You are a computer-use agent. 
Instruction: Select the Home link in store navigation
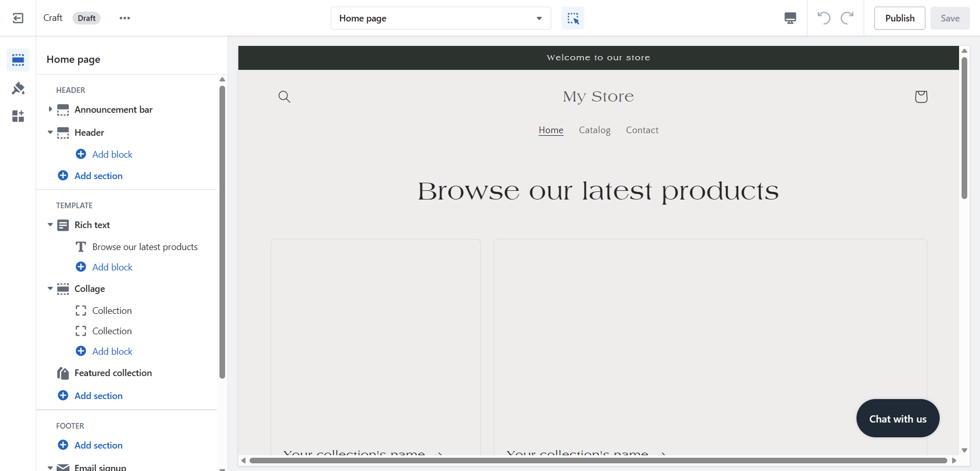tap(551, 130)
